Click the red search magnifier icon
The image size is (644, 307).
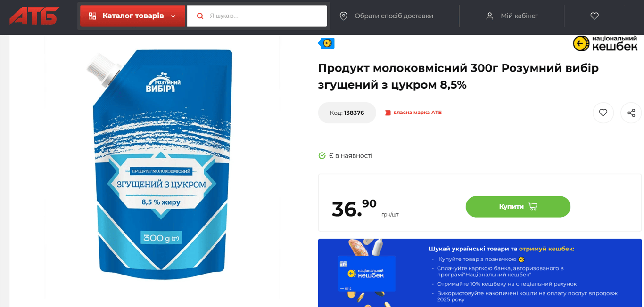[x=200, y=16]
